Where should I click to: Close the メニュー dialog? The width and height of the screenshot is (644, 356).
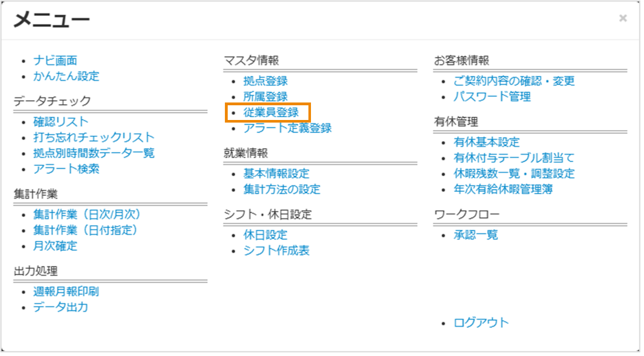click(623, 17)
